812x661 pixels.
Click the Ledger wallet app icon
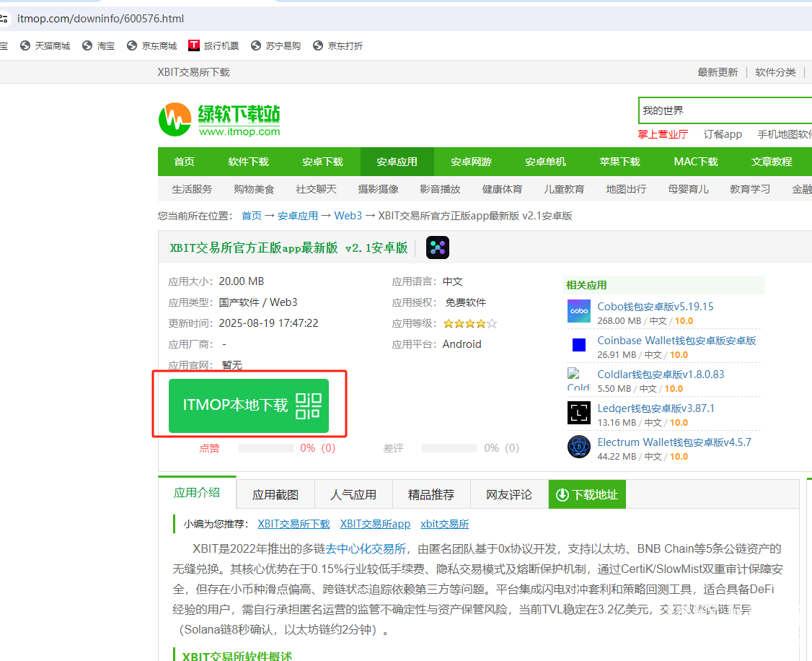pyautogui.click(x=578, y=413)
